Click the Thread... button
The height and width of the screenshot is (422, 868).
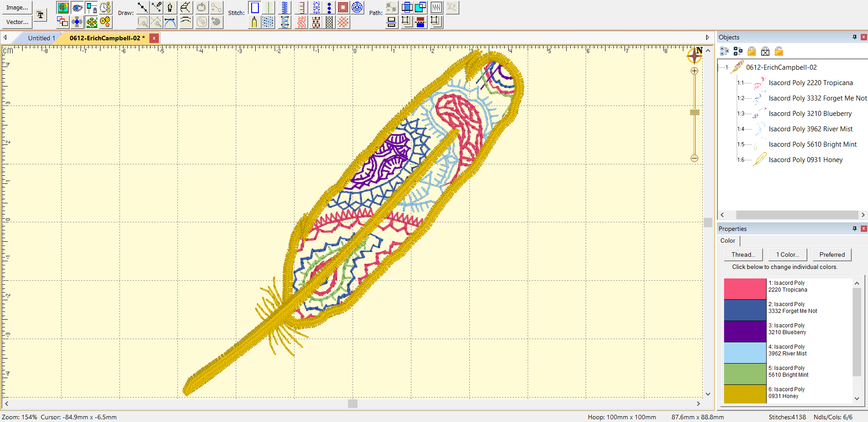(x=743, y=254)
